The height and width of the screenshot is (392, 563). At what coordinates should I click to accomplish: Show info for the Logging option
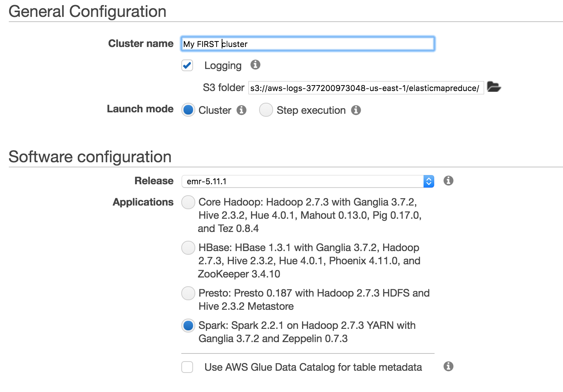pos(255,65)
